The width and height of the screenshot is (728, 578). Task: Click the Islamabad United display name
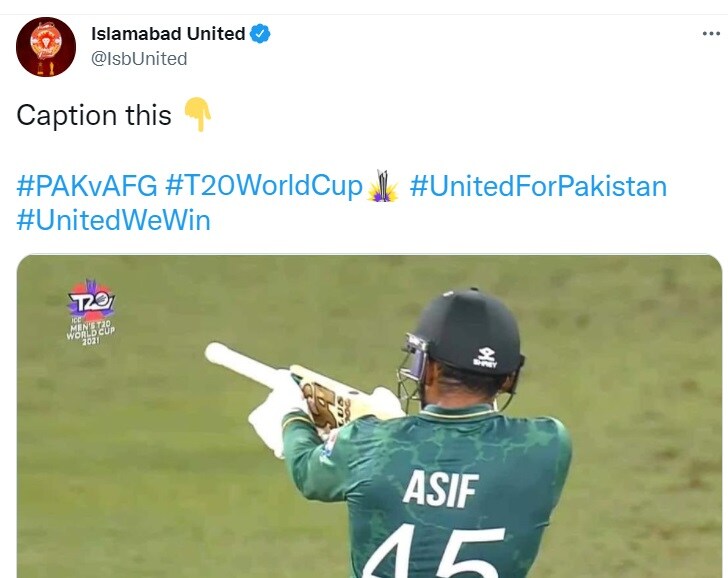[168, 34]
